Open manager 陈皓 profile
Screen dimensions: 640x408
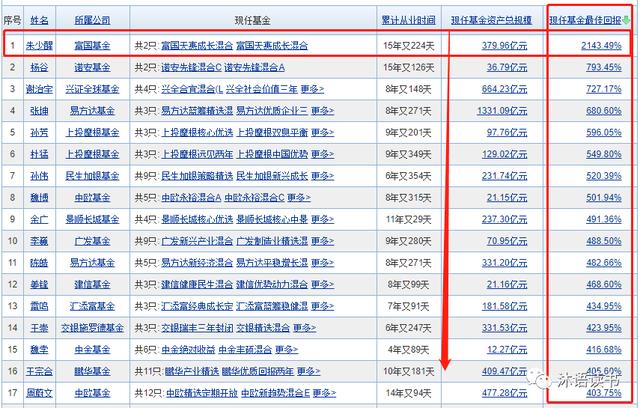pos(39,263)
